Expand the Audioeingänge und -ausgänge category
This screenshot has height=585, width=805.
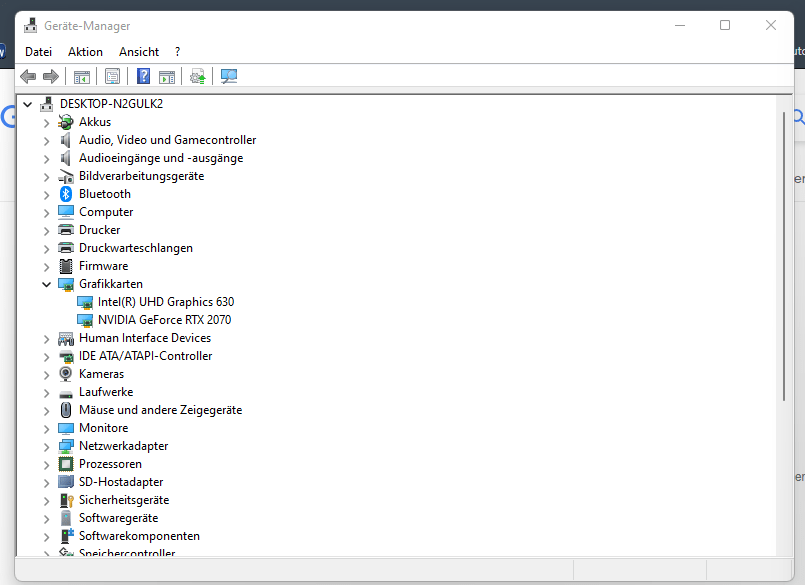pyautogui.click(x=46, y=159)
